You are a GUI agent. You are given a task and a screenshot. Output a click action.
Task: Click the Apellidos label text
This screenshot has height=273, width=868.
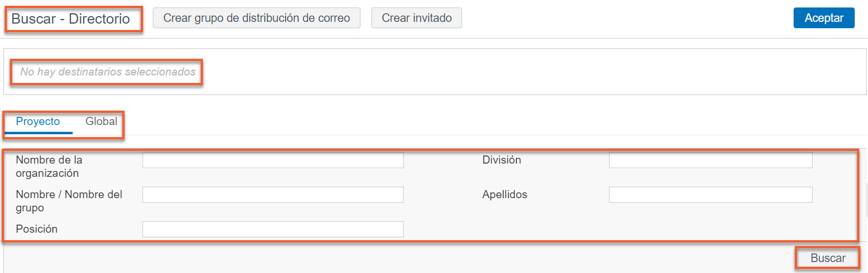click(505, 195)
